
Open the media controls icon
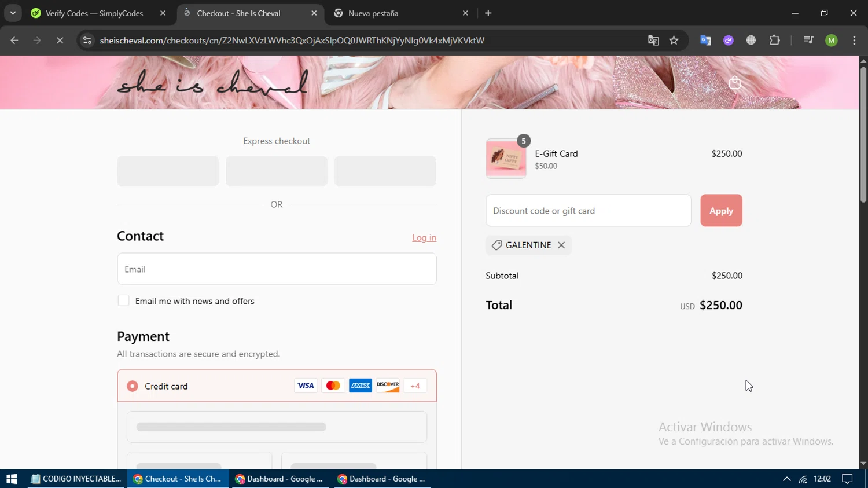pos(808,40)
